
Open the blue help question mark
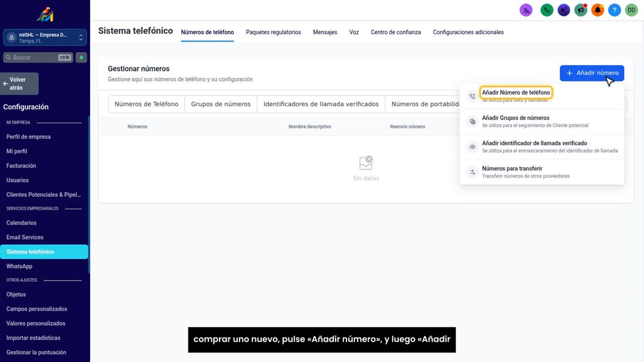[x=614, y=11]
